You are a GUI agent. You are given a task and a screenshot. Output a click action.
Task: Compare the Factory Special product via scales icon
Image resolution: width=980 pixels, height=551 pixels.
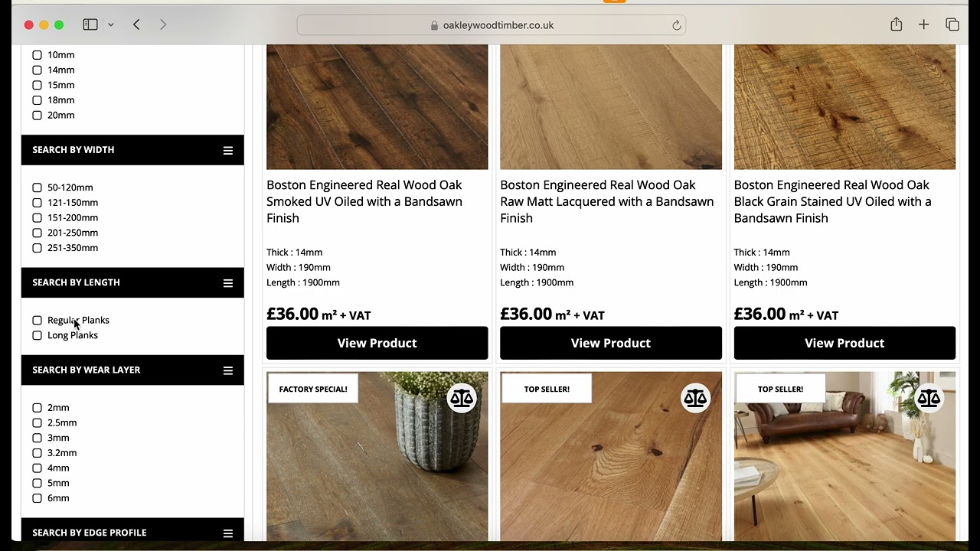click(462, 399)
